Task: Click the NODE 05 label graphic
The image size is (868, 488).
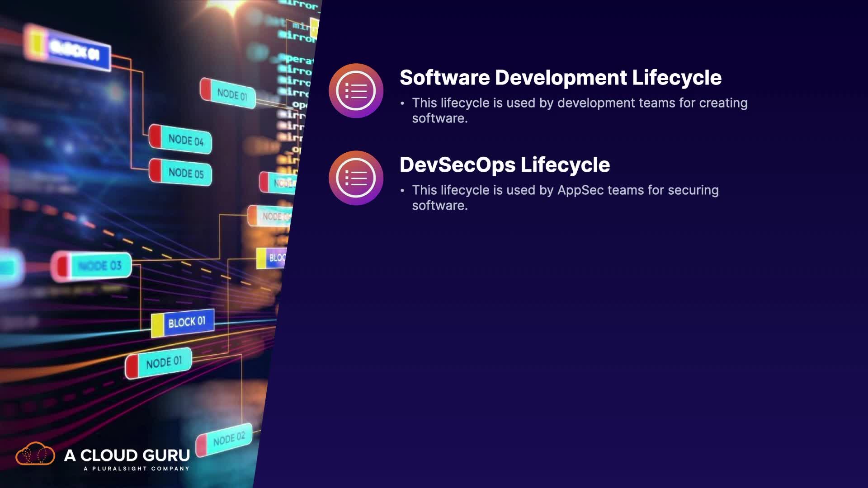Action: tap(181, 172)
